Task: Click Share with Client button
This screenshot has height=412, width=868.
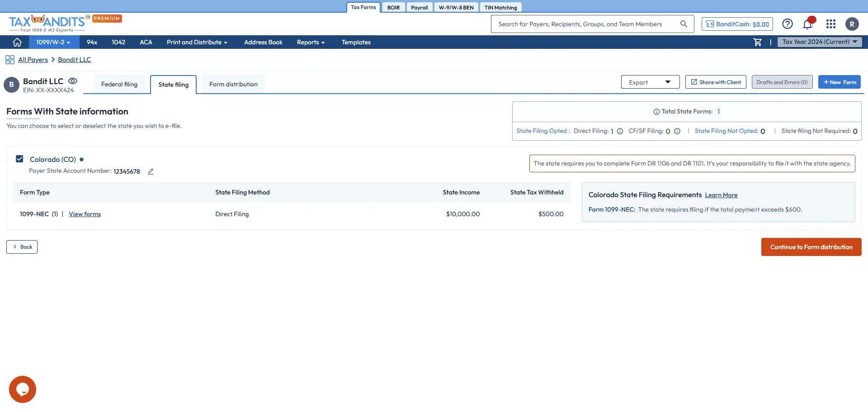Action: [x=716, y=82]
